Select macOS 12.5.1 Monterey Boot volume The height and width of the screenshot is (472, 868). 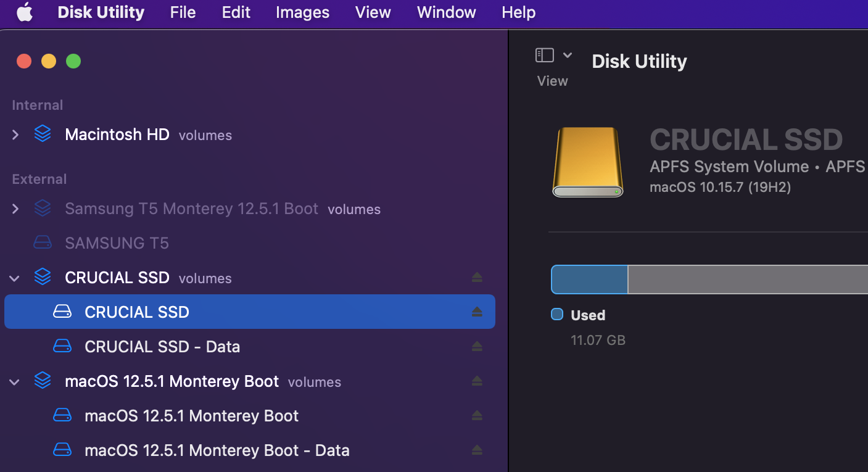pyautogui.click(x=191, y=415)
